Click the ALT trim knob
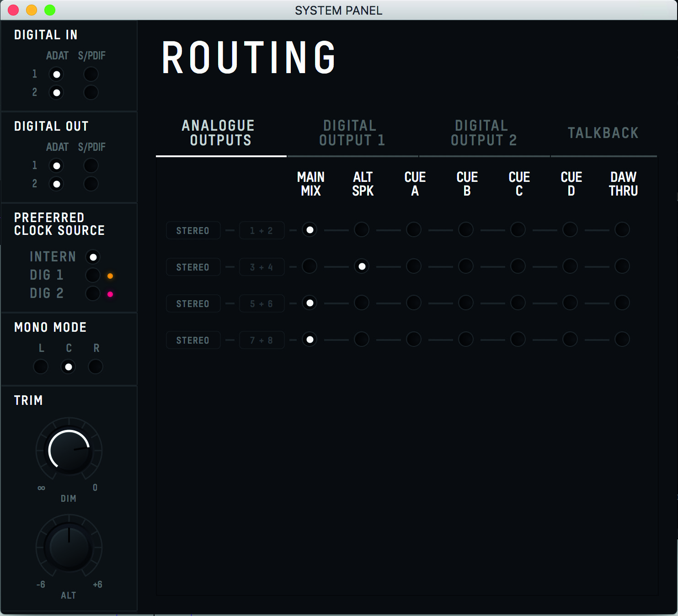678x616 pixels. pyautogui.click(x=69, y=547)
